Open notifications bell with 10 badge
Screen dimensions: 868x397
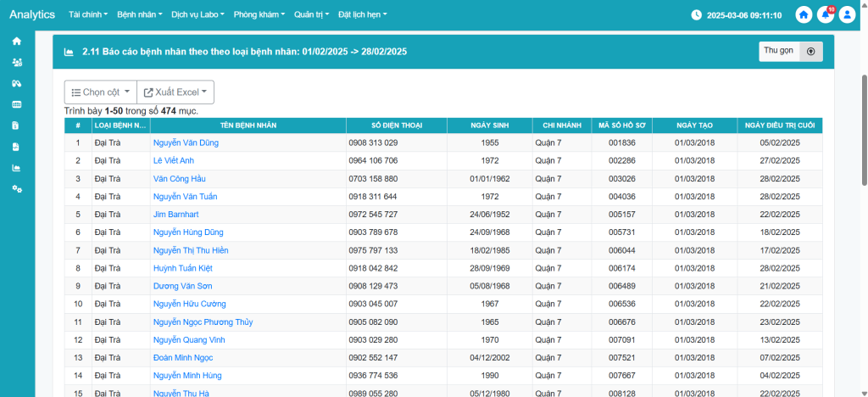click(826, 15)
